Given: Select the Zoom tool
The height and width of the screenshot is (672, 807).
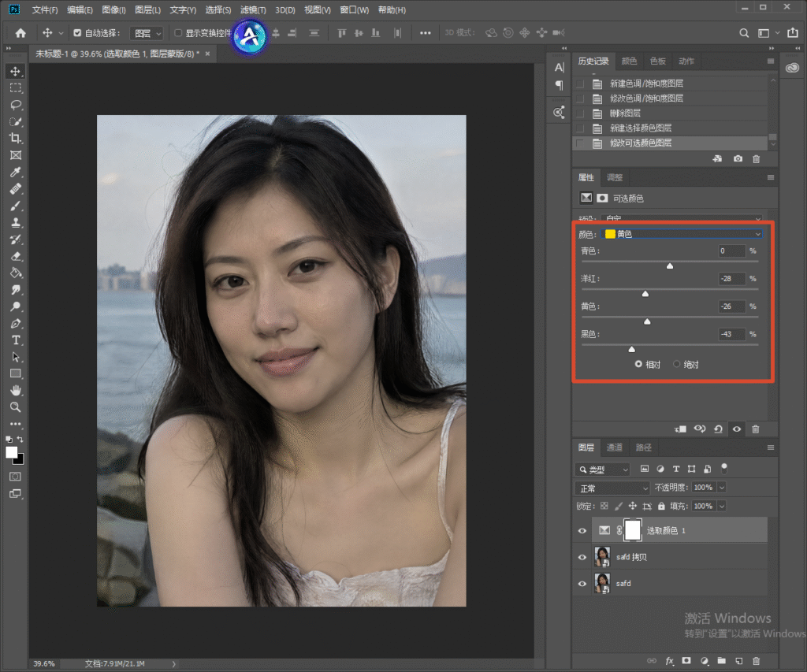Looking at the screenshot, I should pyautogui.click(x=16, y=407).
